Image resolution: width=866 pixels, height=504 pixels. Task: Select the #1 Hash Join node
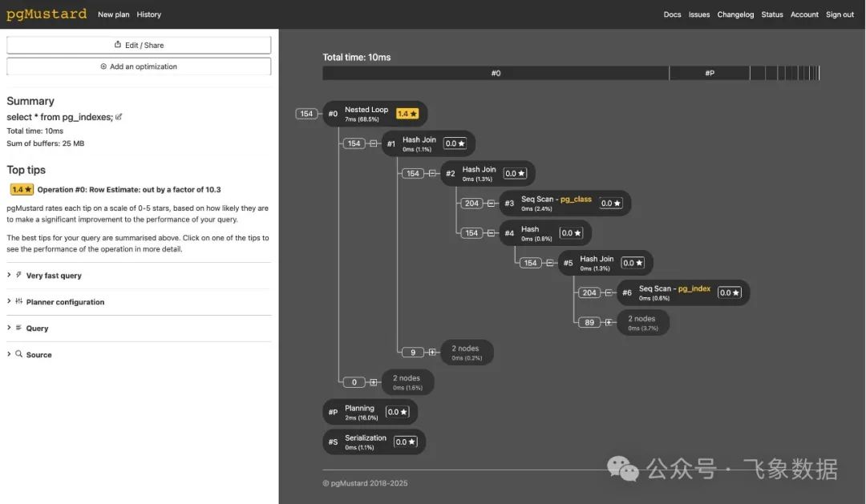[428, 143]
